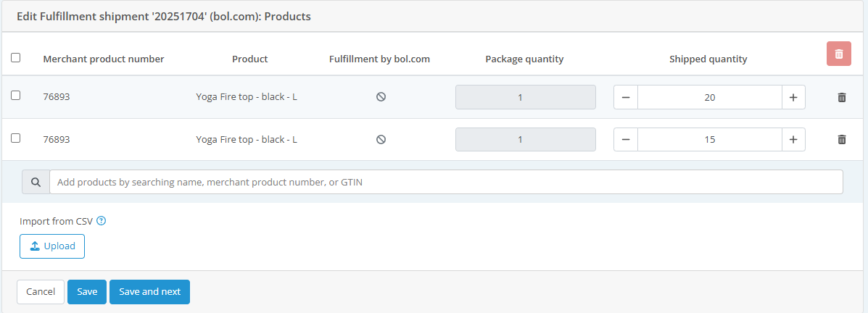The image size is (868, 313).
Task: Decrease shipped quantity of 20 with minus
Action: click(626, 97)
